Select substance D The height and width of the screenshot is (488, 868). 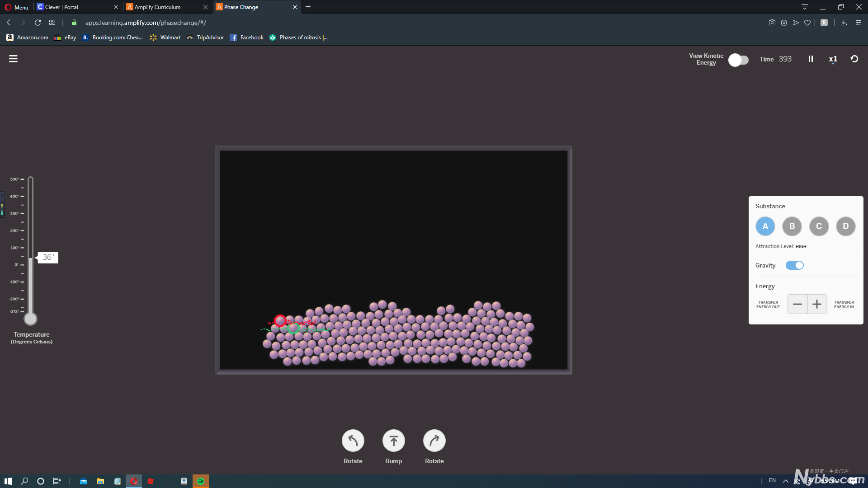click(845, 226)
